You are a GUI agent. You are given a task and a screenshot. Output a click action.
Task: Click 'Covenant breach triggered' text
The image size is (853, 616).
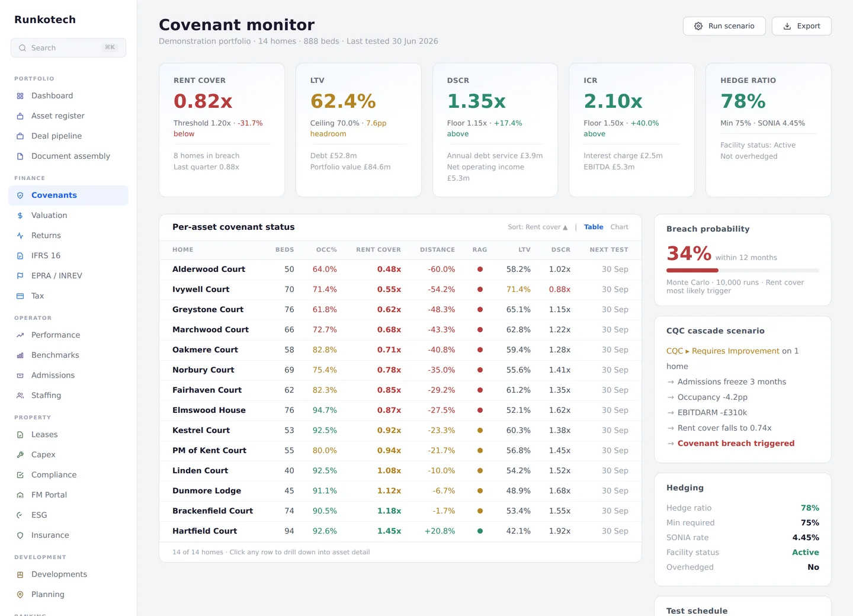(x=736, y=444)
